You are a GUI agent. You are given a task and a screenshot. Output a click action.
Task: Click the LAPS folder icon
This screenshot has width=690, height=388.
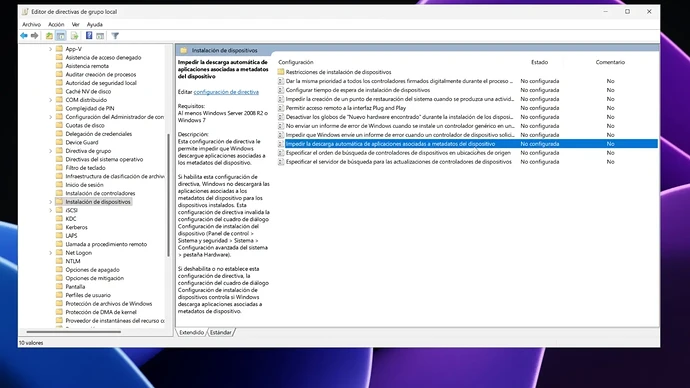[59, 235]
